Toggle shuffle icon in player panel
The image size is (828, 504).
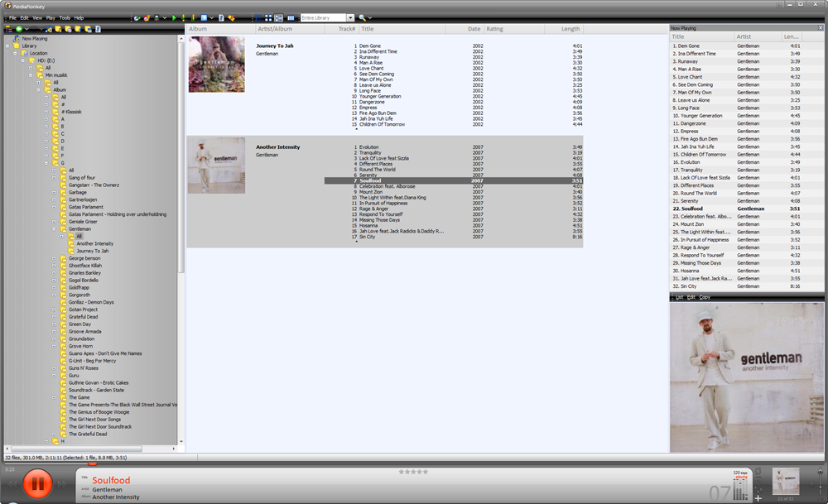(758, 481)
